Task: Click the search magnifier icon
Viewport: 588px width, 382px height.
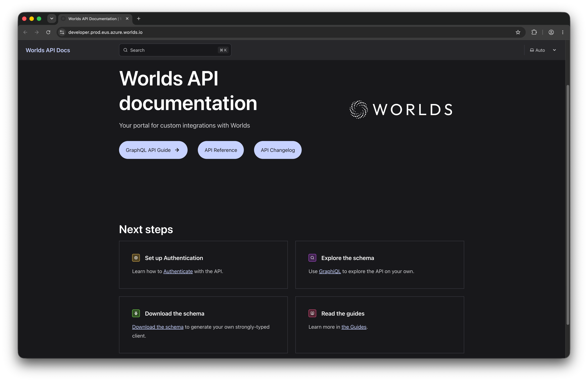Action: pos(125,50)
